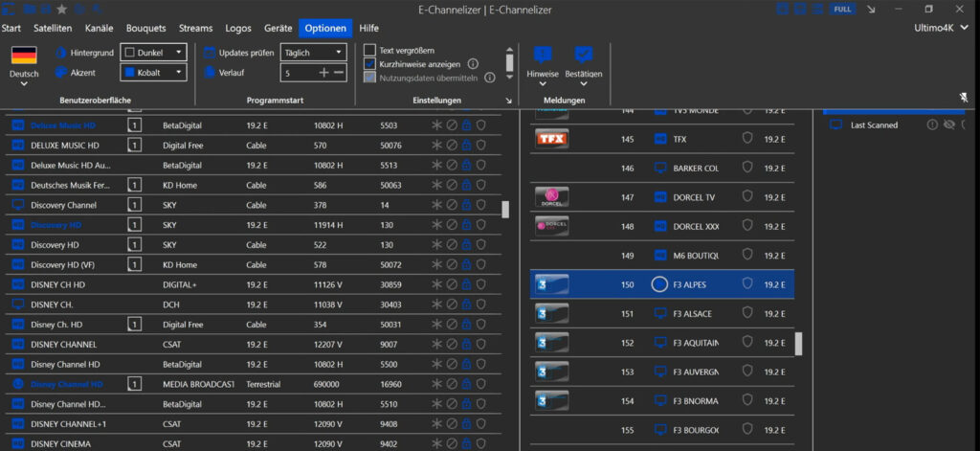Switch to the Bouquets tab
The height and width of the screenshot is (451, 980).
tap(145, 28)
